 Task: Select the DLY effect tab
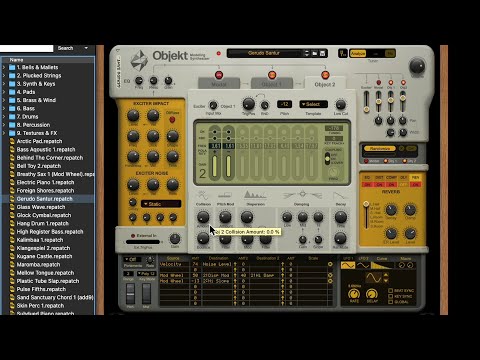[x=403, y=178]
